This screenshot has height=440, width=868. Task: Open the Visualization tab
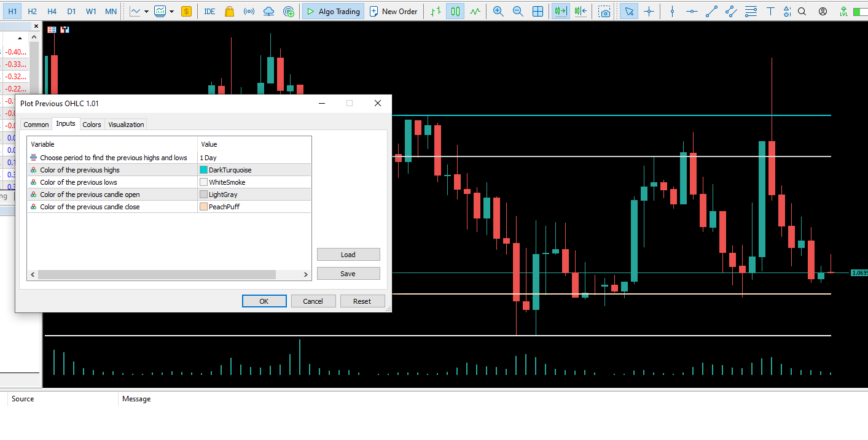125,124
